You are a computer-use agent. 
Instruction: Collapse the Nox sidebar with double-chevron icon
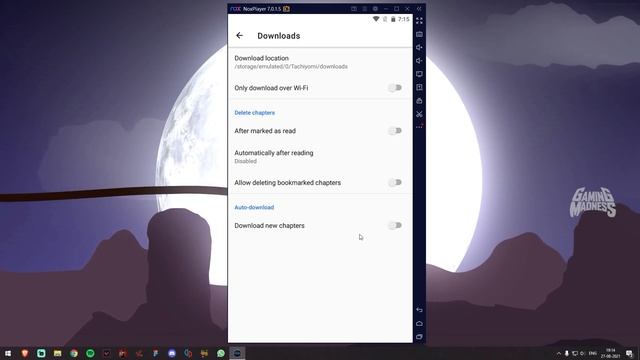point(419,9)
